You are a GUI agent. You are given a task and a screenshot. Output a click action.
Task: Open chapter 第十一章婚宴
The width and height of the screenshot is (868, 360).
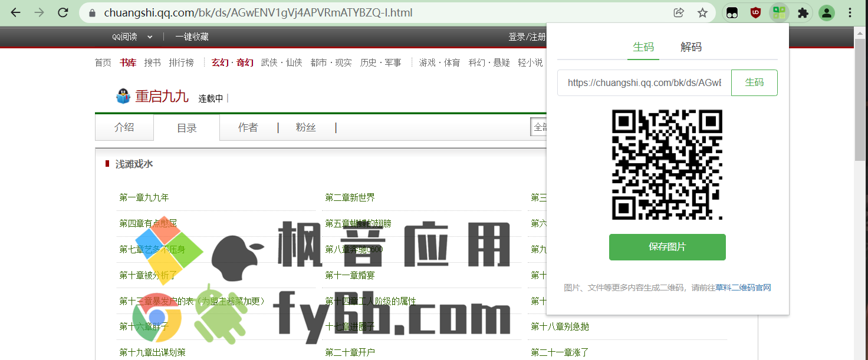point(350,275)
